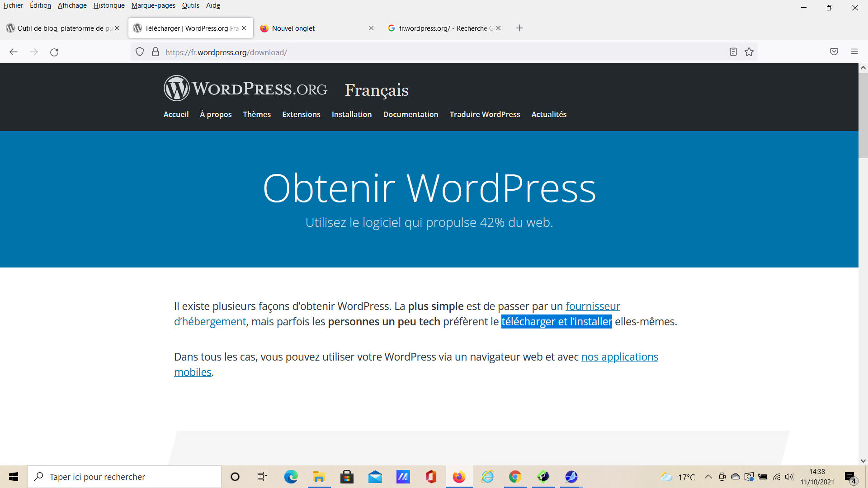Open the Firefox hamburger application menu
This screenshot has height=488, width=868.
[854, 52]
